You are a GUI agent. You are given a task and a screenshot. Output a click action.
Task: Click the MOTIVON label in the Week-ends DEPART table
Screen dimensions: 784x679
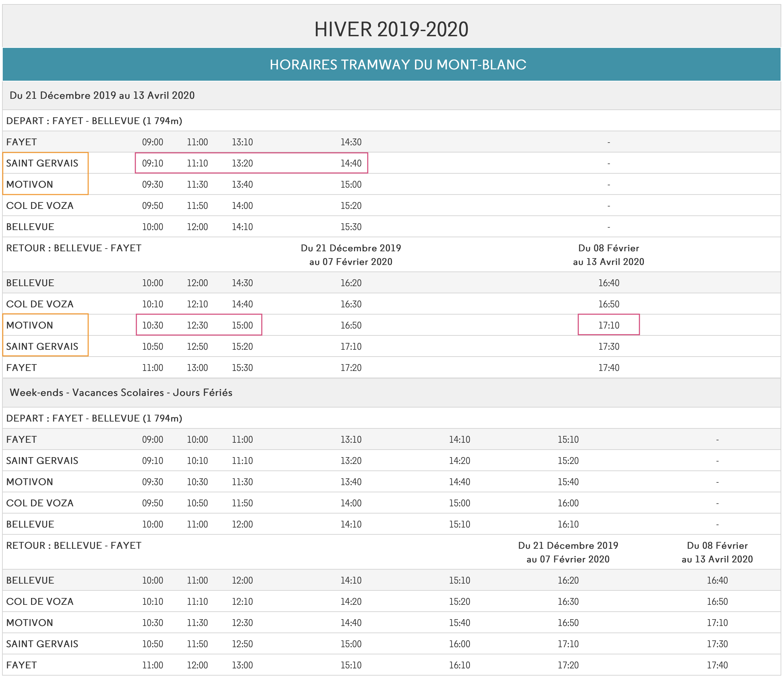[29, 482]
